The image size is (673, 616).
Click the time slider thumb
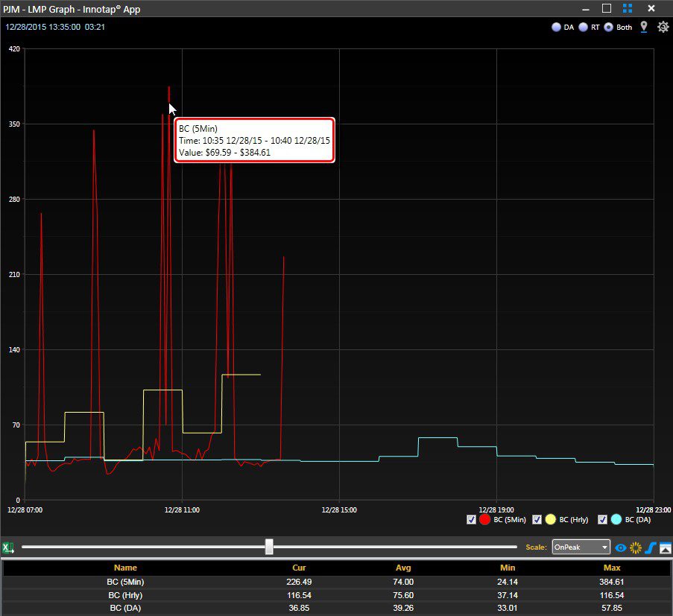[x=269, y=547]
